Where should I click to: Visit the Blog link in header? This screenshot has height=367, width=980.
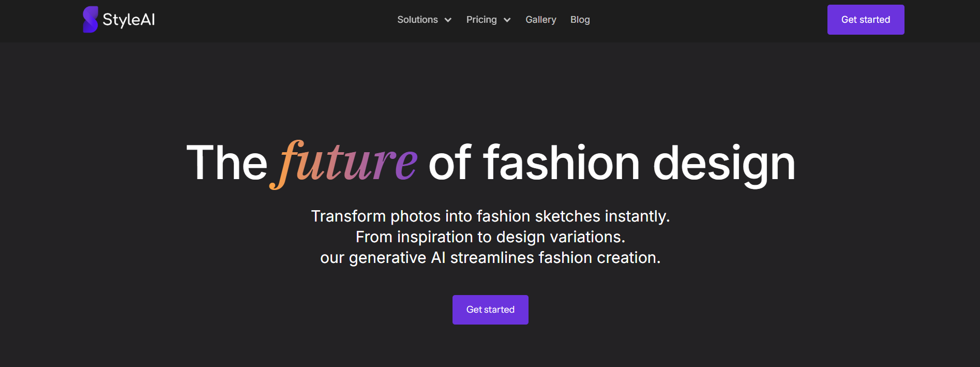(580, 20)
